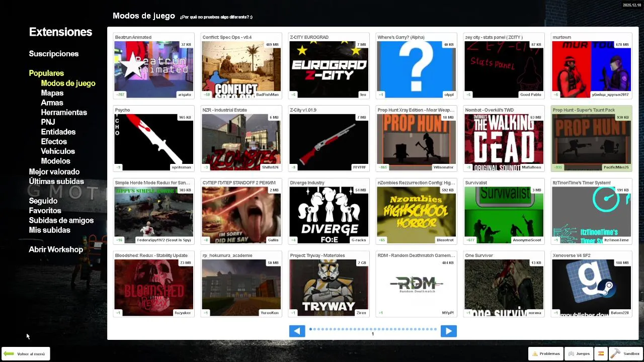Select the Modelos subcategory
This screenshot has width=644, height=362.
(x=55, y=161)
